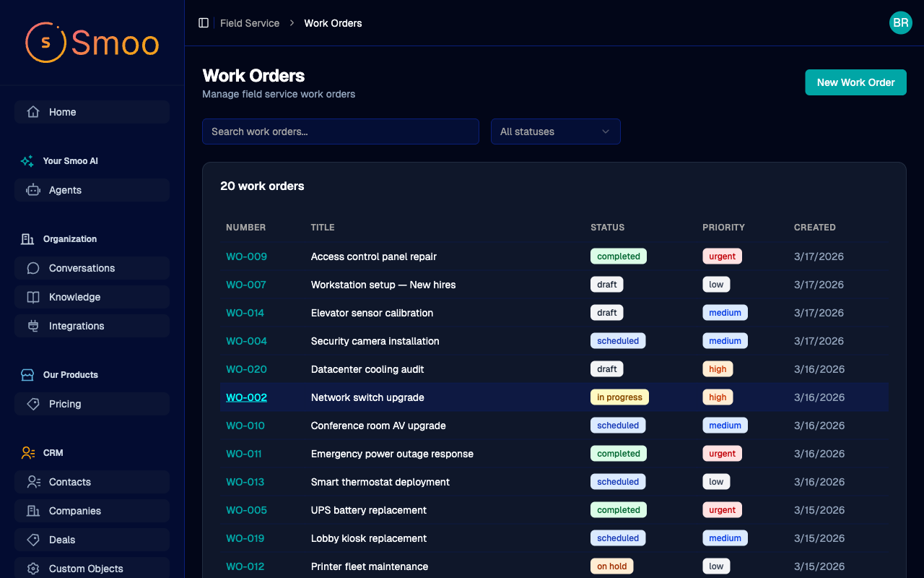
Task: Open Agents via the robot icon
Action: coord(33,190)
